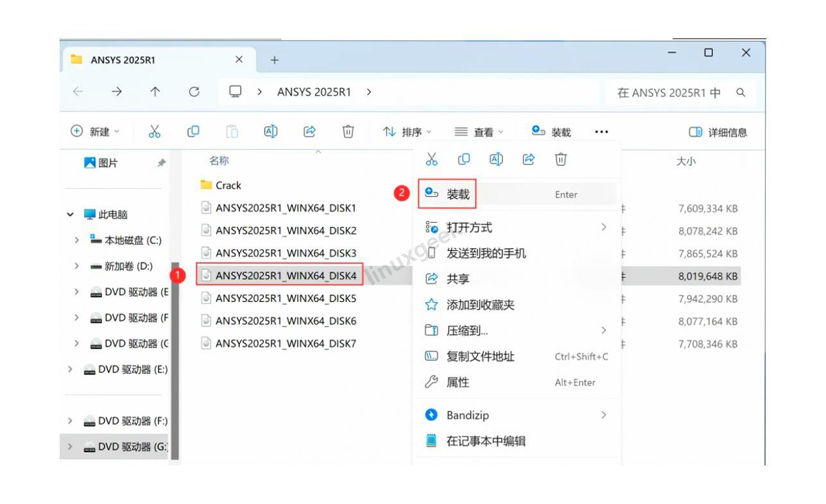Expand 新加卷 (D:) in the sidebar

click(76, 265)
